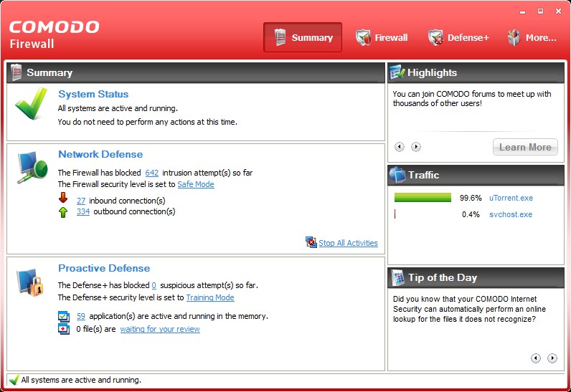Show previous Tip of the Day
Image resolution: width=571 pixels, height=392 pixels.
point(536,358)
